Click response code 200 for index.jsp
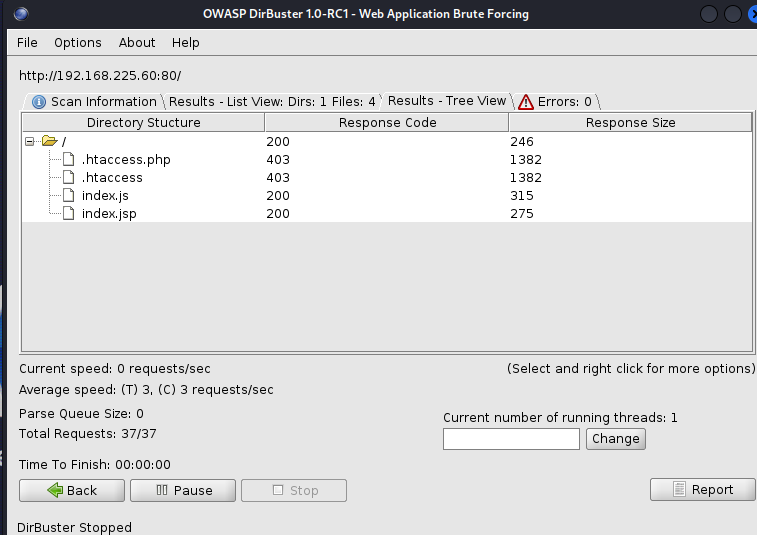Image resolution: width=757 pixels, height=535 pixels. click(278, 213)
